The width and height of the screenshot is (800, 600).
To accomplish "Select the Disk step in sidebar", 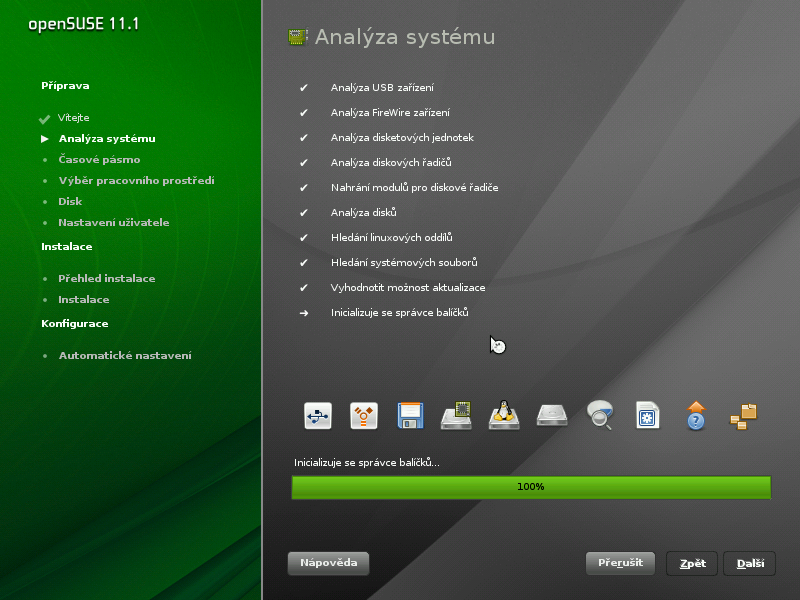I will point(70,202).
